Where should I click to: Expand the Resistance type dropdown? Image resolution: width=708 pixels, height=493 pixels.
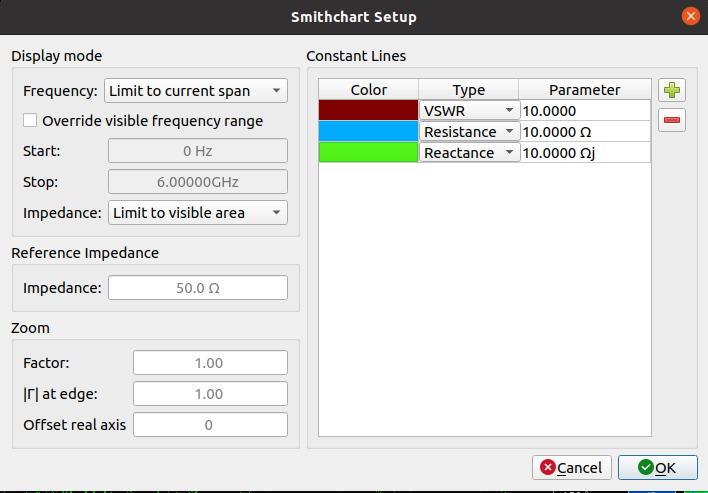(468, 132)
